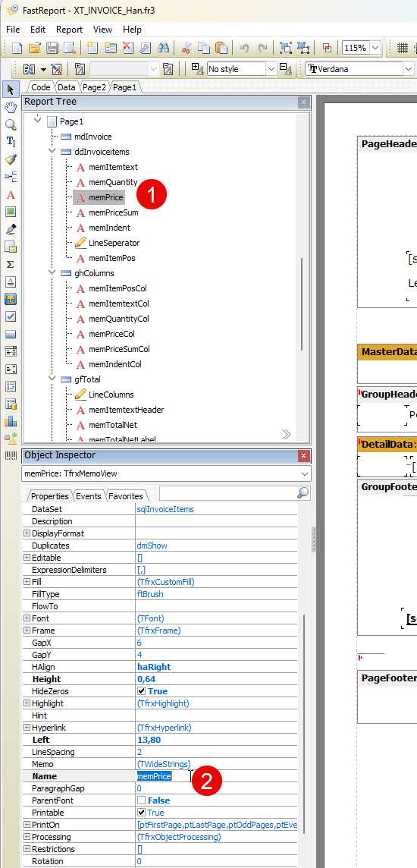Select LineSeperator in the Report Tree
This screenshot has height=868, width=417.
coord(114,243)
